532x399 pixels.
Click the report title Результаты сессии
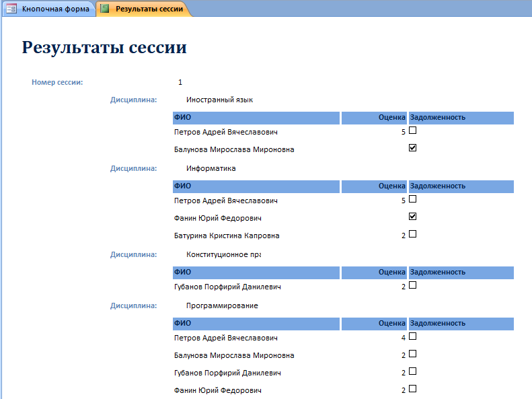(104, 47)
